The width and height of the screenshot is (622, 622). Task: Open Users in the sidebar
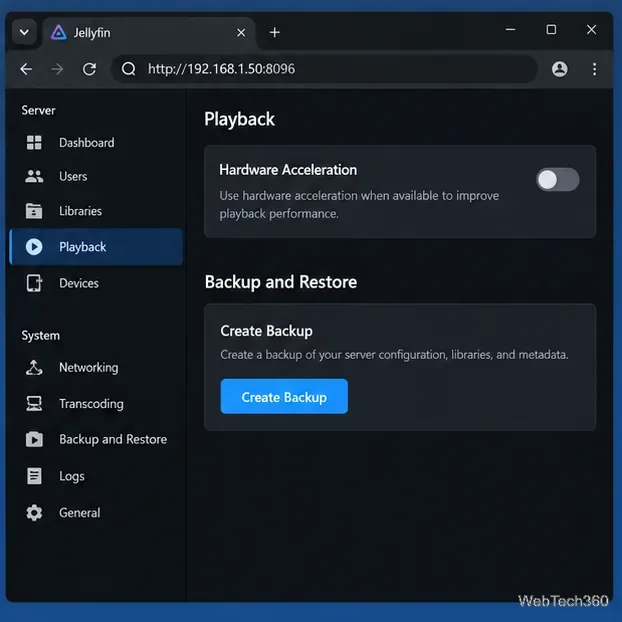[96, 177]
